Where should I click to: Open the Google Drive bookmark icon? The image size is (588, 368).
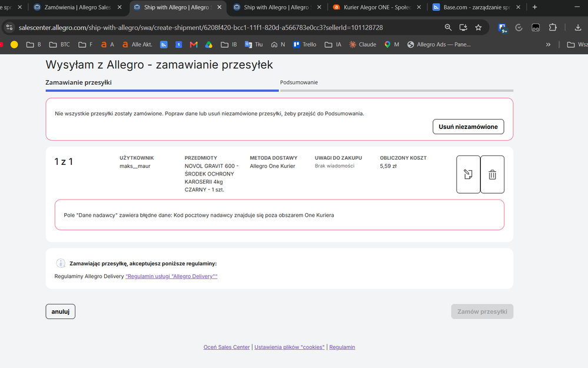click(x=209, y=45)
